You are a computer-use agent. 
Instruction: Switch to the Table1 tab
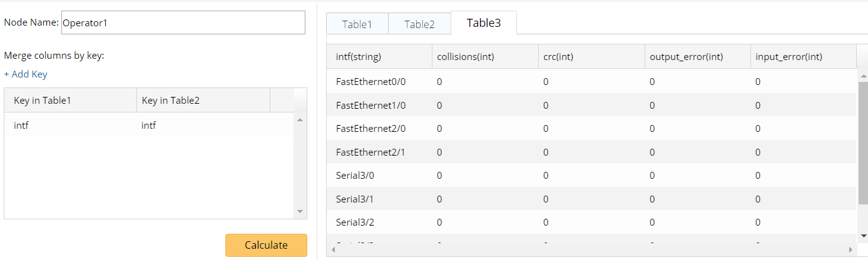(x=357, y=24)
